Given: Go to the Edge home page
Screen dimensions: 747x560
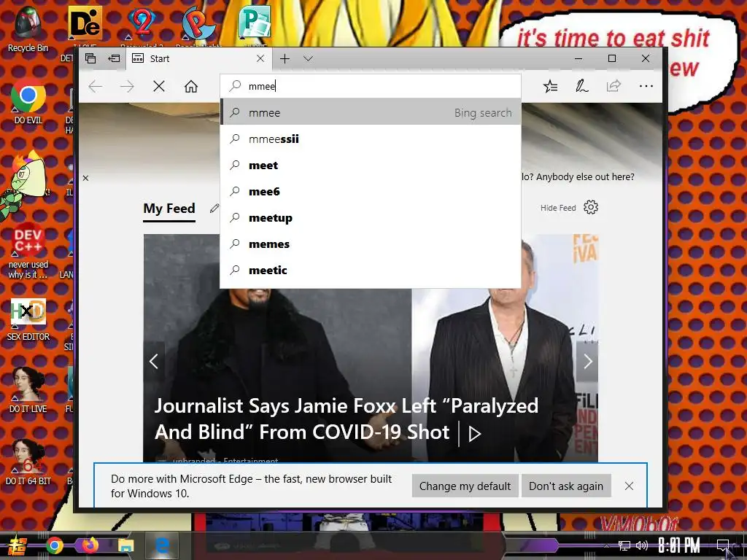Looking at the screenshot, I should [191, 86].
